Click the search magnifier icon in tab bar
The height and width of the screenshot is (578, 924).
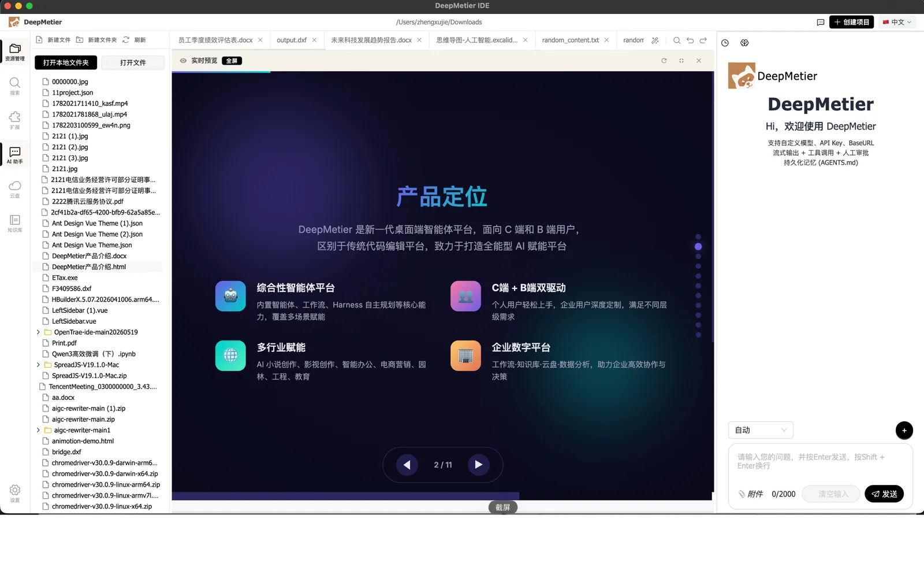tap(677, 40)
